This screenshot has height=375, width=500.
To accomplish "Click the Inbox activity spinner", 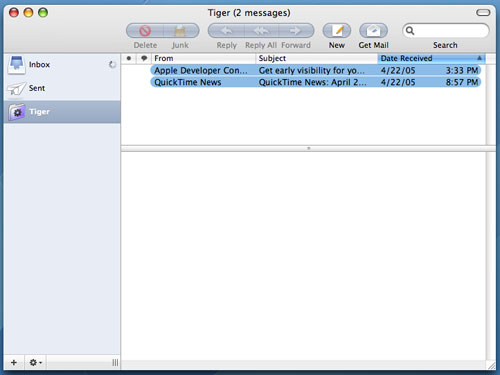I will coord(112,65).
